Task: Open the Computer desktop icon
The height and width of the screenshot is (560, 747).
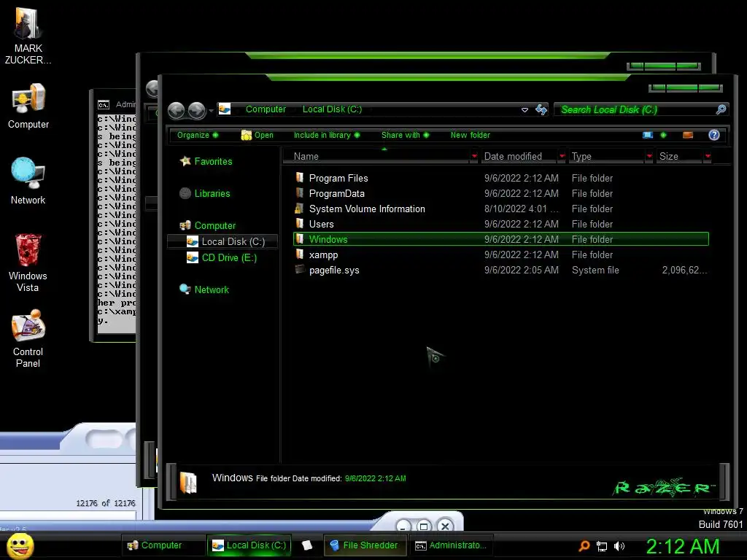Action: click(x=28, y=106)
